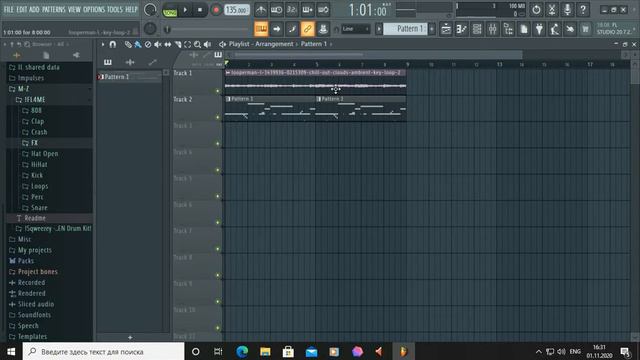Open the FILE menu

tap(9, 9)
